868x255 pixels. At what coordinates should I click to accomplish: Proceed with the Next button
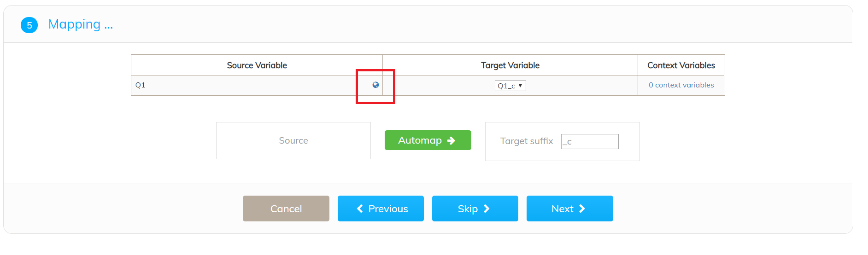coord(569,209)
